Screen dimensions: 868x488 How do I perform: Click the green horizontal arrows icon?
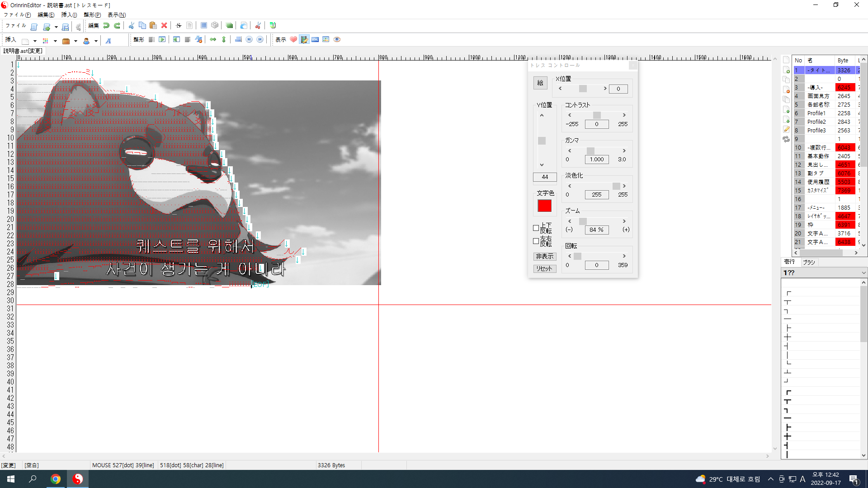pyautogui.click(x=213, y=40)
